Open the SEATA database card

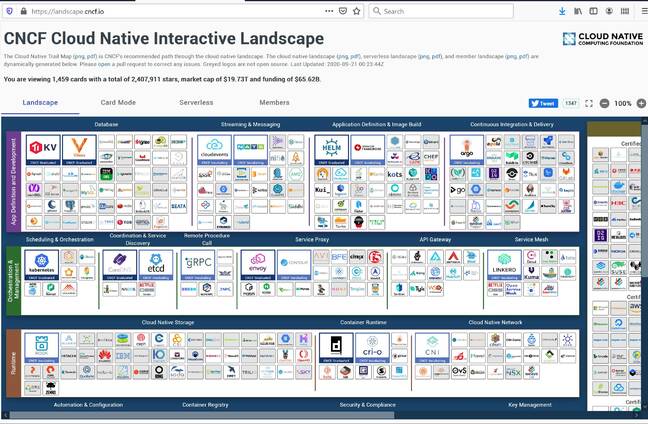pos(179,206)
